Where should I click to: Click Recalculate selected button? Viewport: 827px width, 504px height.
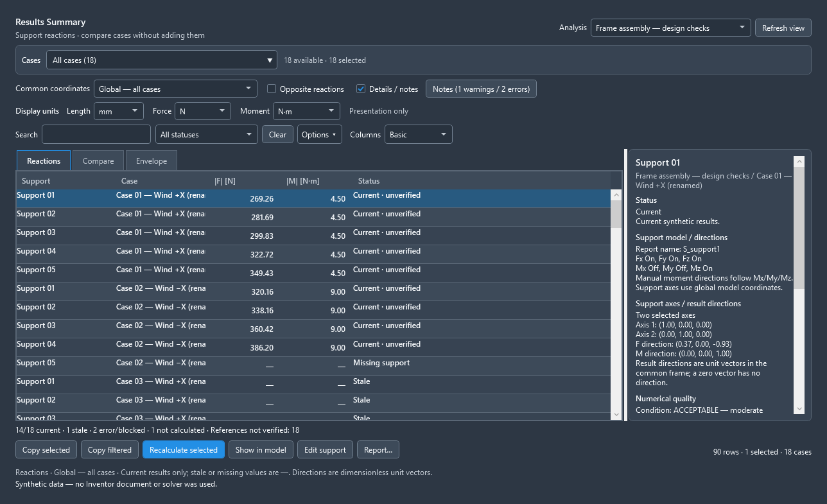tap(184, 449)
